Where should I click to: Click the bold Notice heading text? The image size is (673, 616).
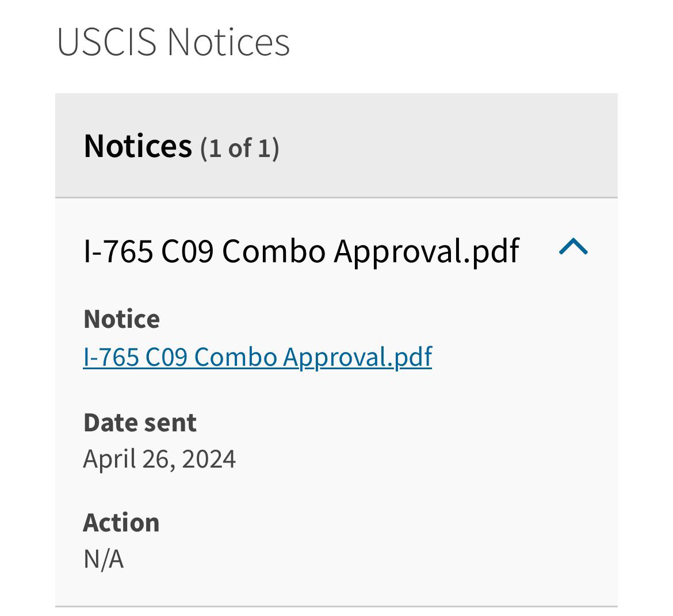tap(121, 318)
